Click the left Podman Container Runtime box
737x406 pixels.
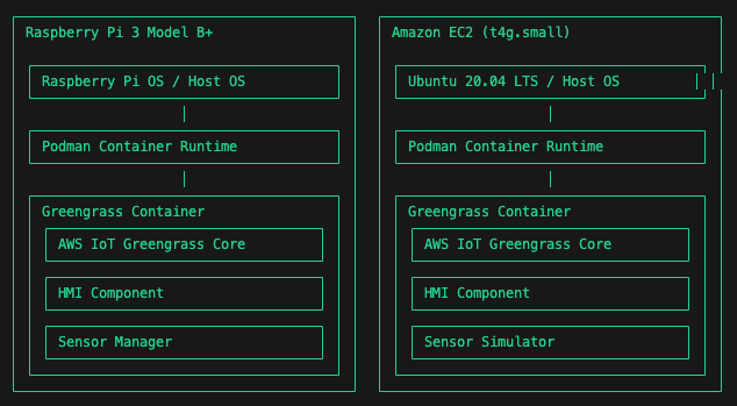(x=184, y=147)
